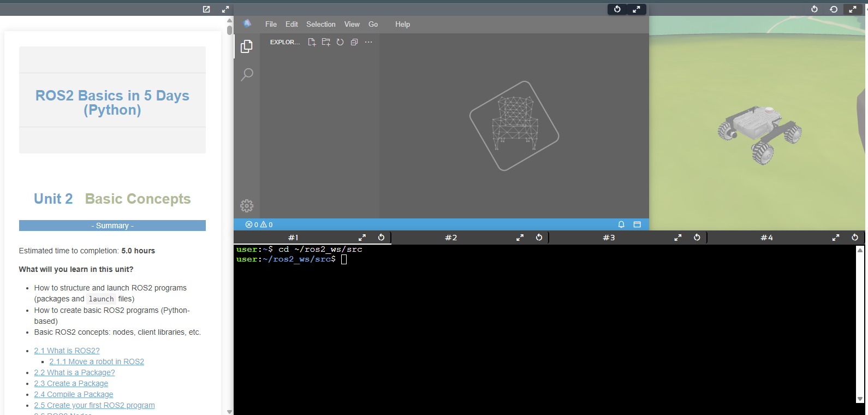This screenshot has width=868, height=415.
Task: Maximize terminal #4
Action: [835, 238]
